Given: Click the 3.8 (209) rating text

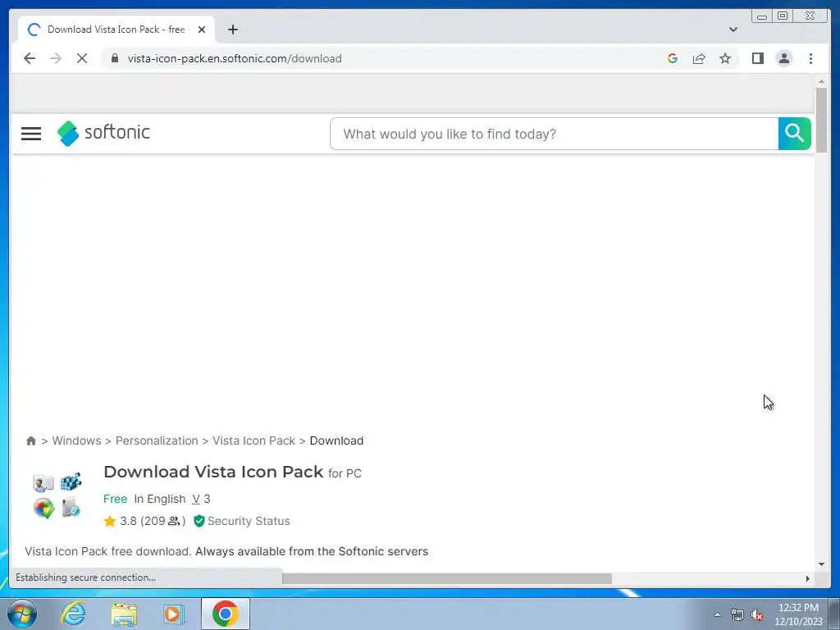Looking at the screenshot, I should pos(153,521).
